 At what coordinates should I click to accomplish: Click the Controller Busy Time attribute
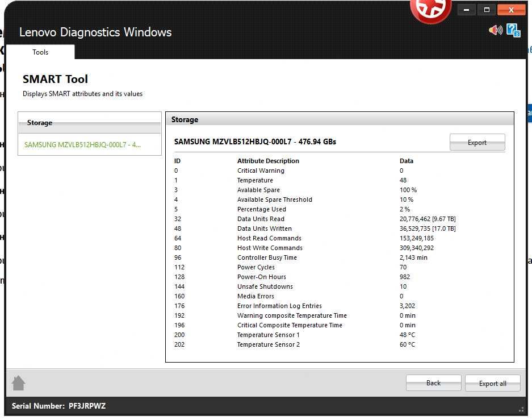[267, 257]
